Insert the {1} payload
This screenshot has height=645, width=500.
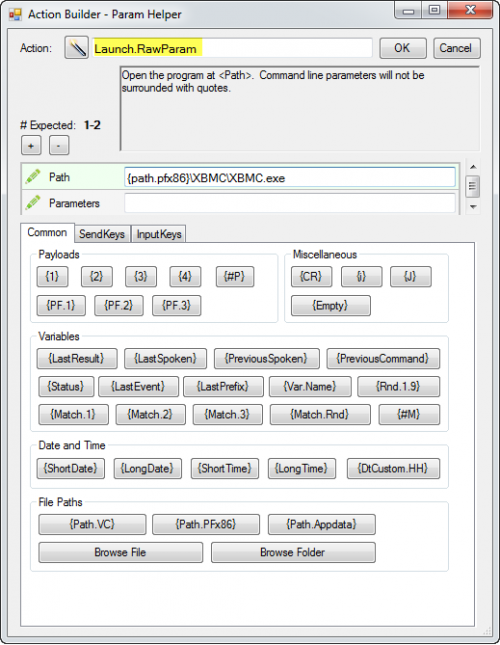tap(52, 276)
